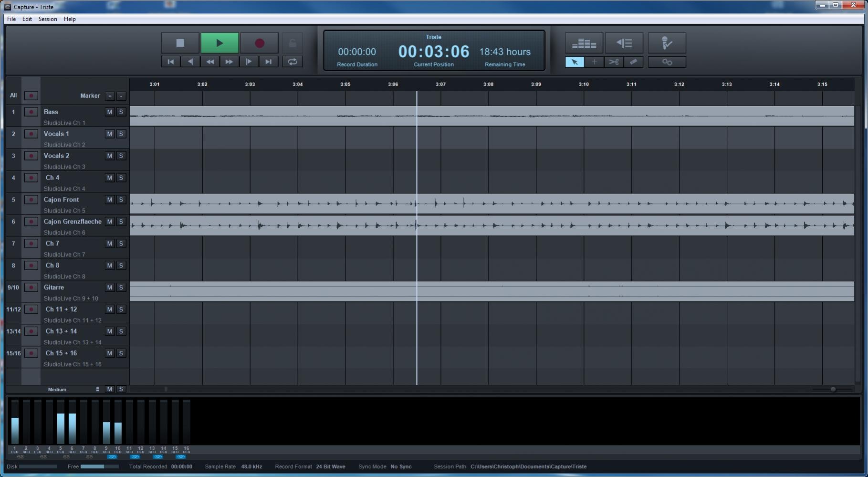868x477 pixels.
Task: Arm the Cajon Front track for recording
Action: point(31,200)
